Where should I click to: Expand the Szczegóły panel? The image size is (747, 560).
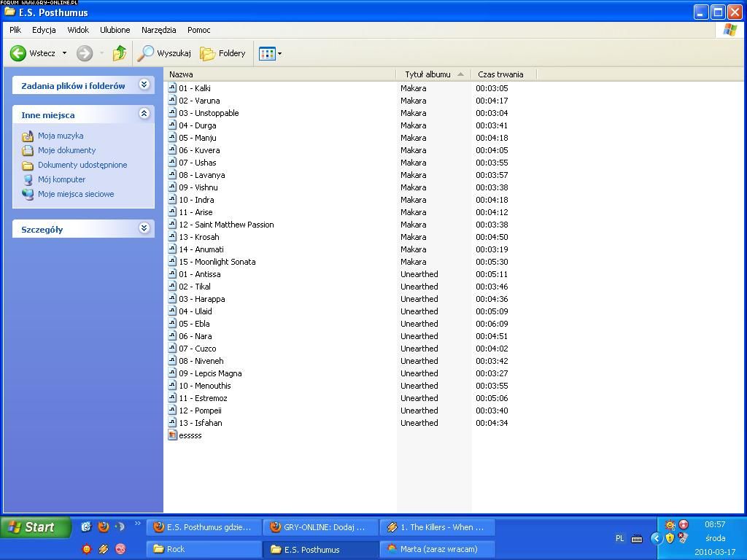[x=144, y=228]
